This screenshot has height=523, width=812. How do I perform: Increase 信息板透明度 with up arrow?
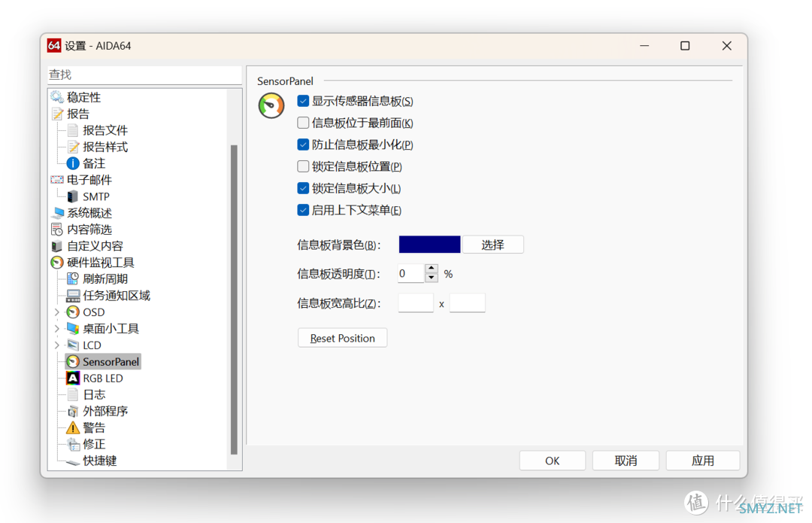[432, 269]
